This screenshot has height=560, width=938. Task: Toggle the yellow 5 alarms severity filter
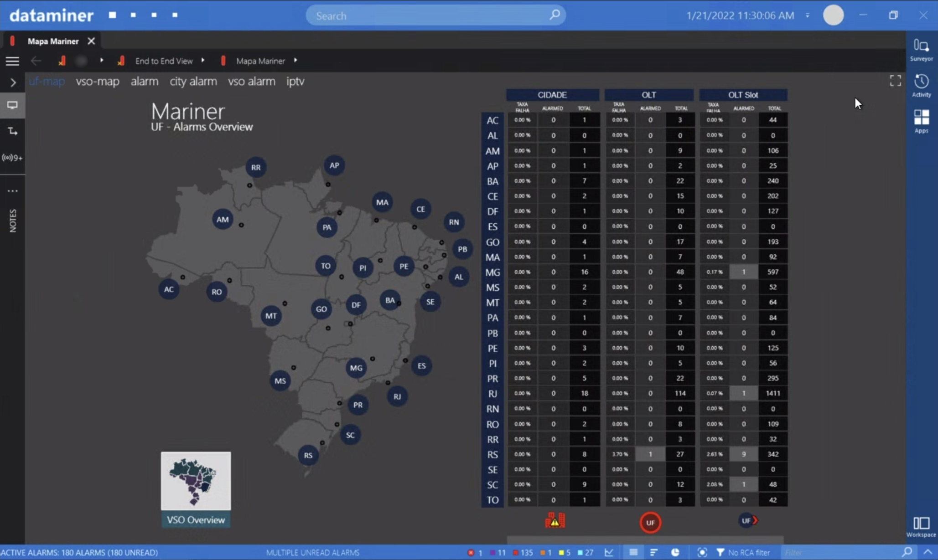click(x=565, y=552)
